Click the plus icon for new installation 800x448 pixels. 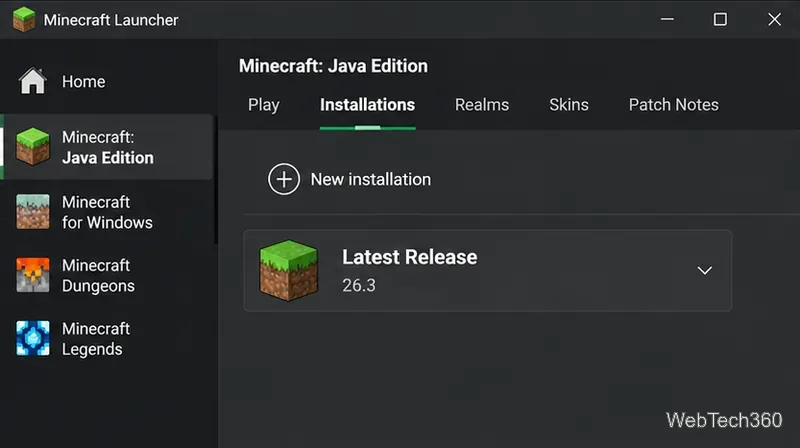point(284,179)
